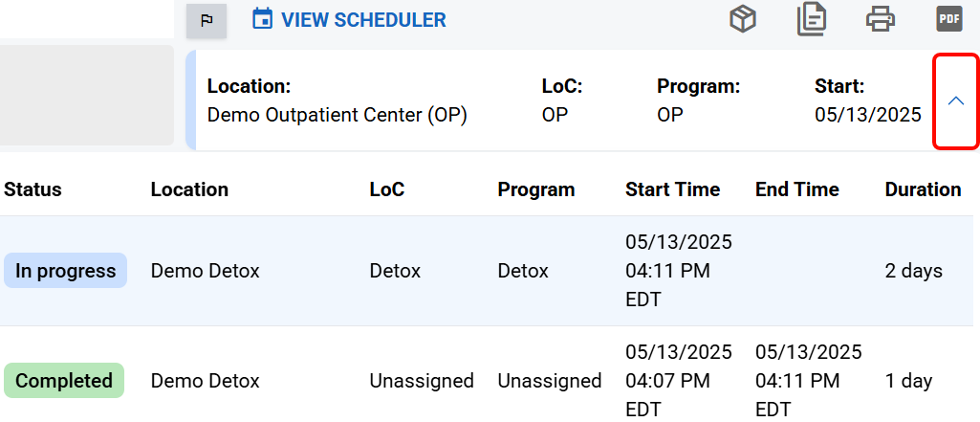Click the printer icon
The height and width of the screenshot is (422, 980).
[880, 19]
